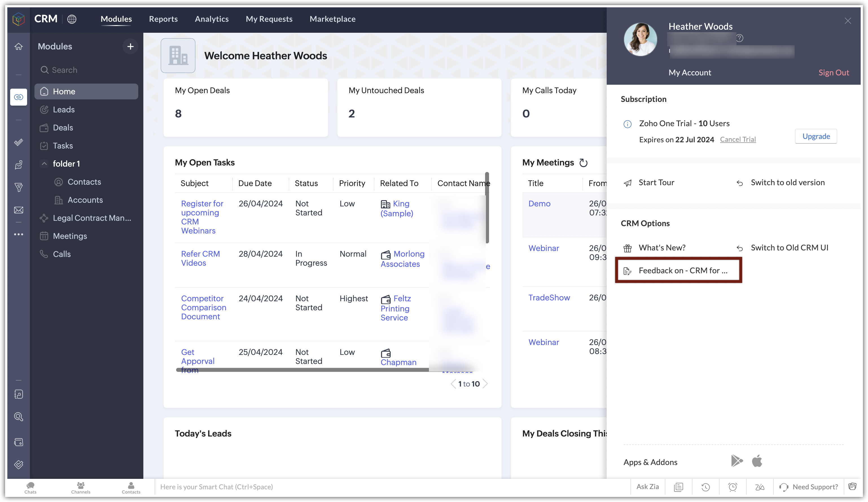Open the Chats icon in bottom bar
This screenshot has height=502, width=868.
(x=30, y=487)
